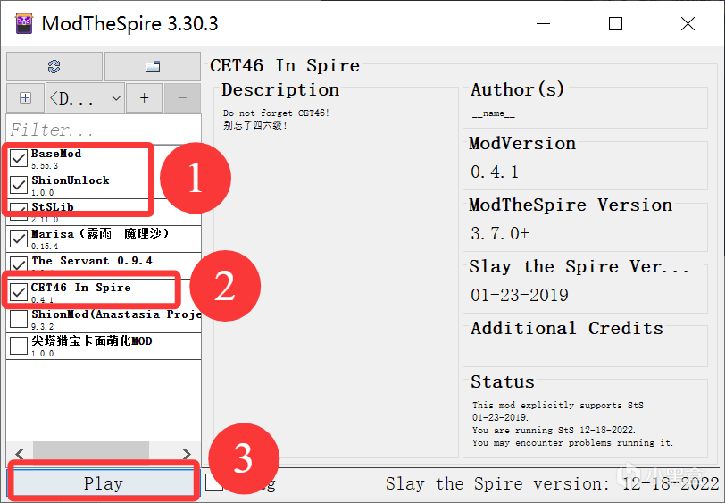Toggle the Marisa mod checkbox
This screenshot has height=503, width=725.
[18, 239]
